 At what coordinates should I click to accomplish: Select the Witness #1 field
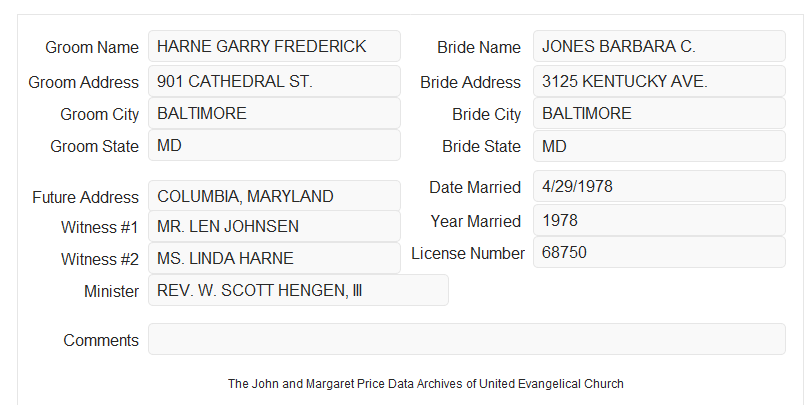pyautogui.click(x=274, y=226)
